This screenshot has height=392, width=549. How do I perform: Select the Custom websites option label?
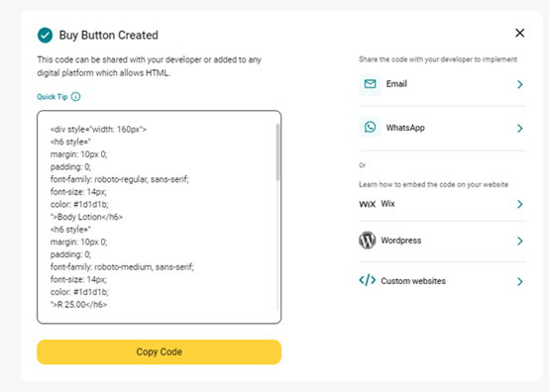click(413, 281)
